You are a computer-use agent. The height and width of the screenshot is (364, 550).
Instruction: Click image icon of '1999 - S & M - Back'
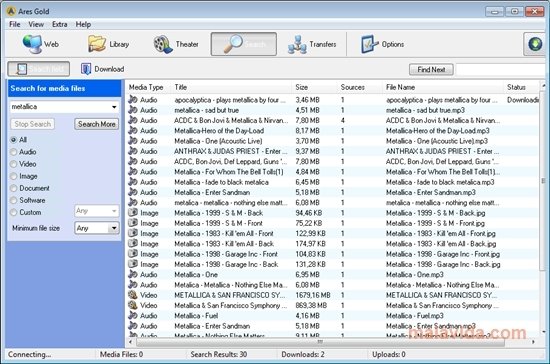pos(133,213)
